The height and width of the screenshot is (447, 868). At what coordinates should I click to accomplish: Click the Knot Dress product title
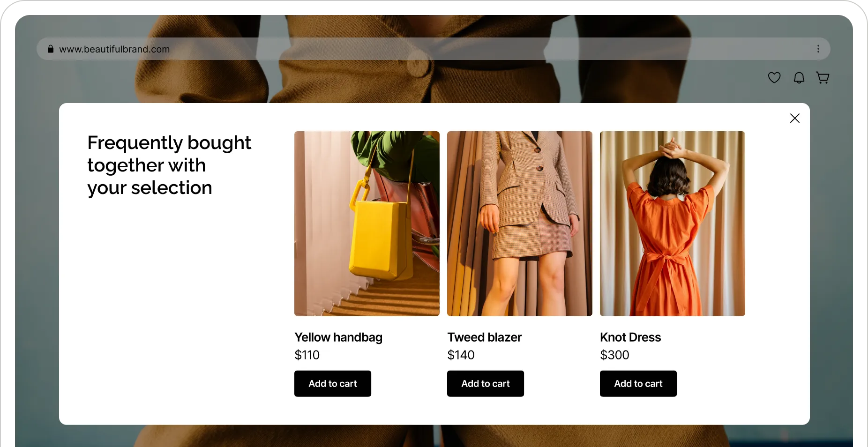coord(630,337)
